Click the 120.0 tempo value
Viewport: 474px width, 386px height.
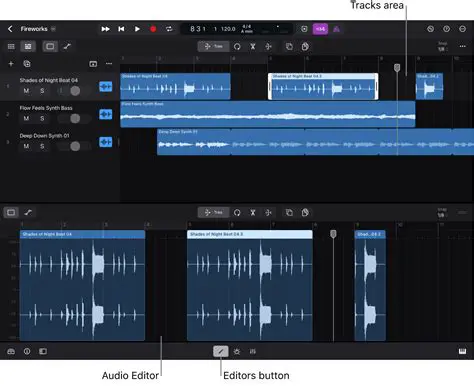coord(228,29)
